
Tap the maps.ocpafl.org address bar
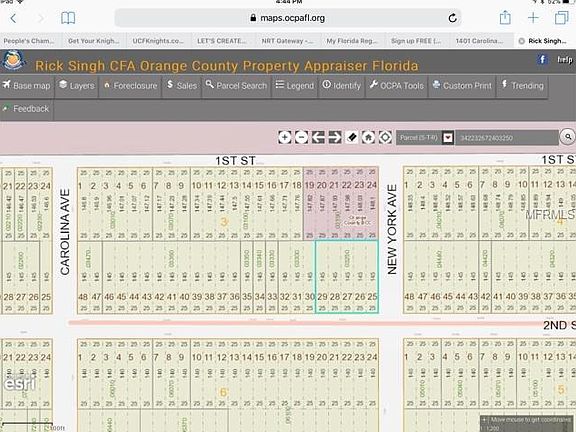click(x=288, y=18)
